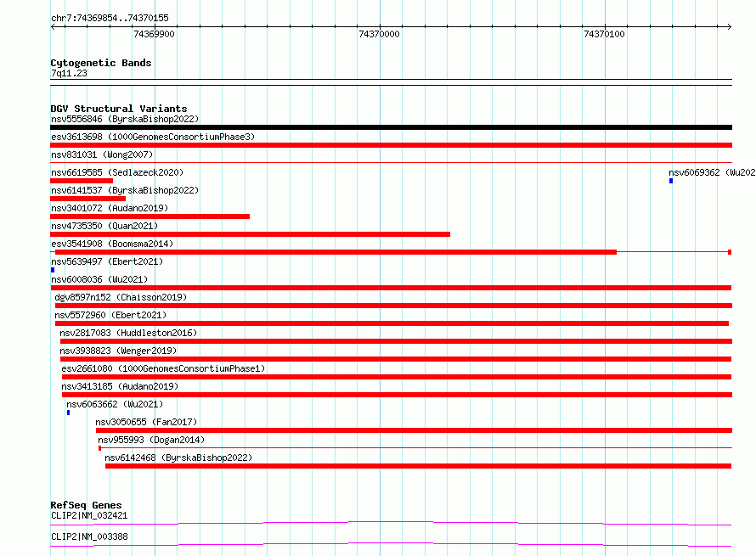
Task: Click the red nsv3401072 feature bar
Action: pyautogui.click(x=150, y=216)
